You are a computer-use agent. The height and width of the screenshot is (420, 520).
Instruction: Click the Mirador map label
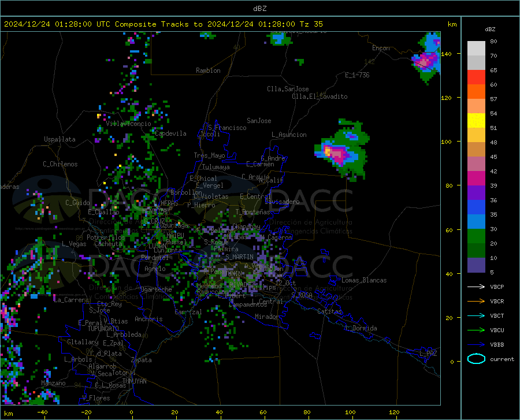(x=267, y=317)
